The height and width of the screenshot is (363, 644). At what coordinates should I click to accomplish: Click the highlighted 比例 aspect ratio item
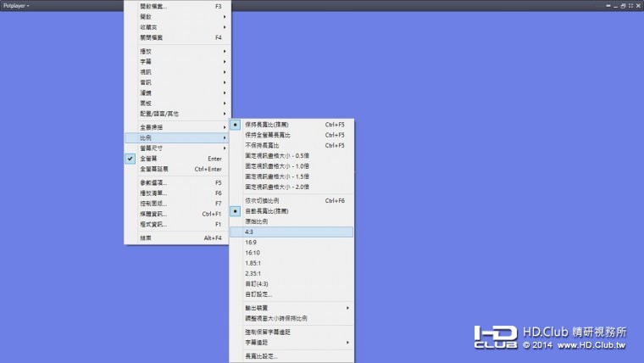[x=177, y=137]
